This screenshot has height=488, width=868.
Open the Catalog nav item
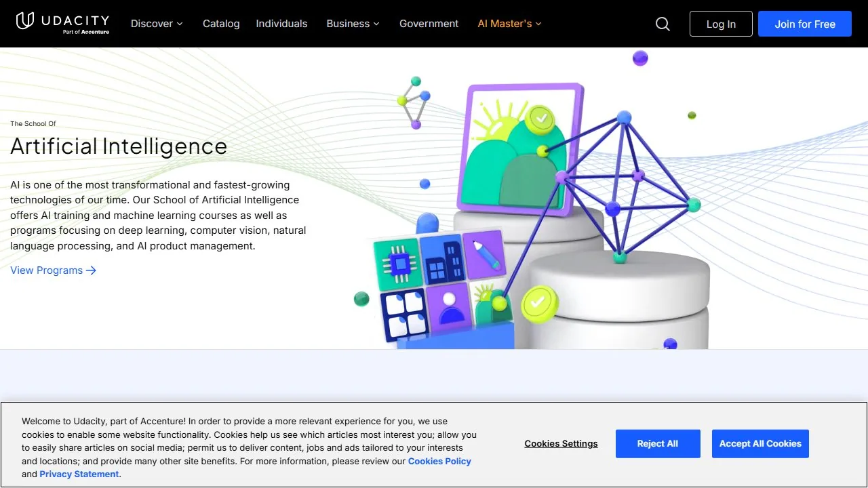click(x=221, y=24)
